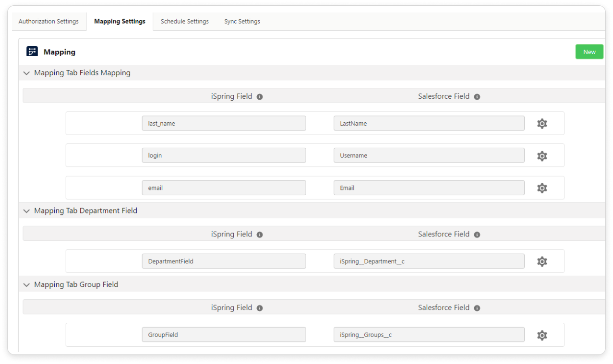Click gear icon next to Email field
Image resolution: width=613 pixels, height=364 pixels.
[542, 188]
